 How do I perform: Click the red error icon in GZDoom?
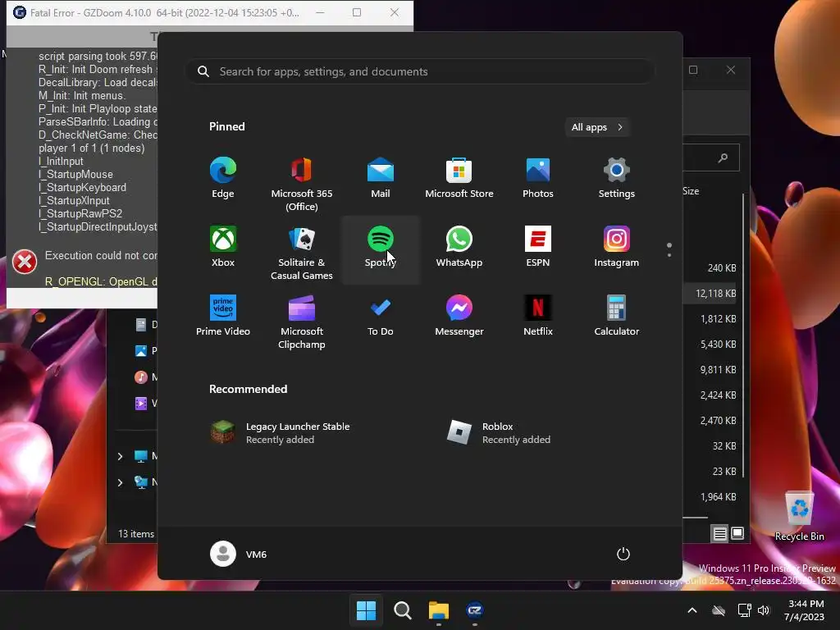[25, 262]
